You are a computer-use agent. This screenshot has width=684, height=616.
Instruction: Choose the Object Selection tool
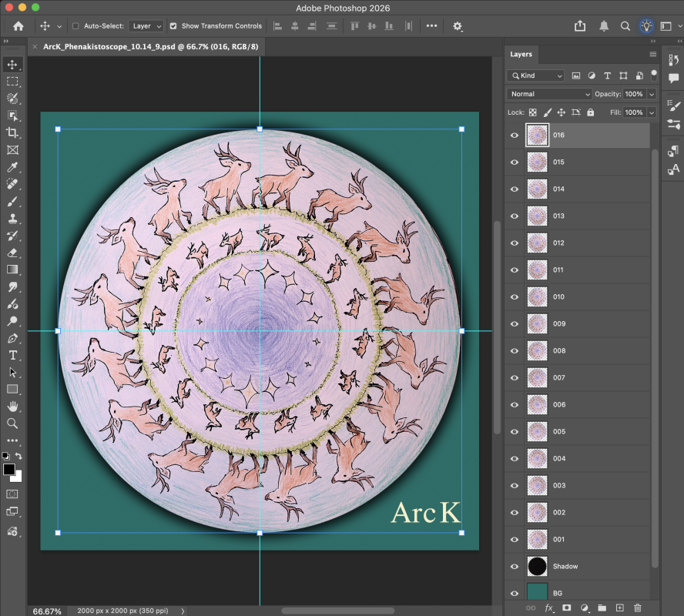(x=12, y=115)
